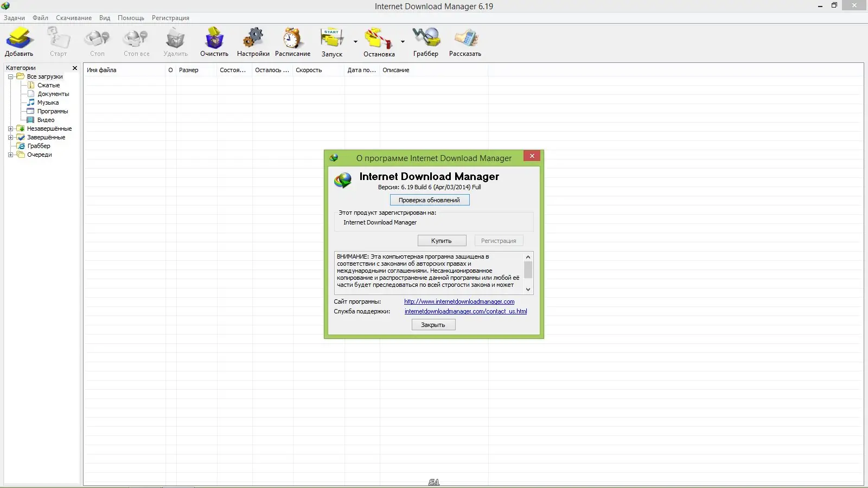Click the license text scrollbar down arrow
The height and width of the screenshot is (488, 868).
[x=528, y=290]
